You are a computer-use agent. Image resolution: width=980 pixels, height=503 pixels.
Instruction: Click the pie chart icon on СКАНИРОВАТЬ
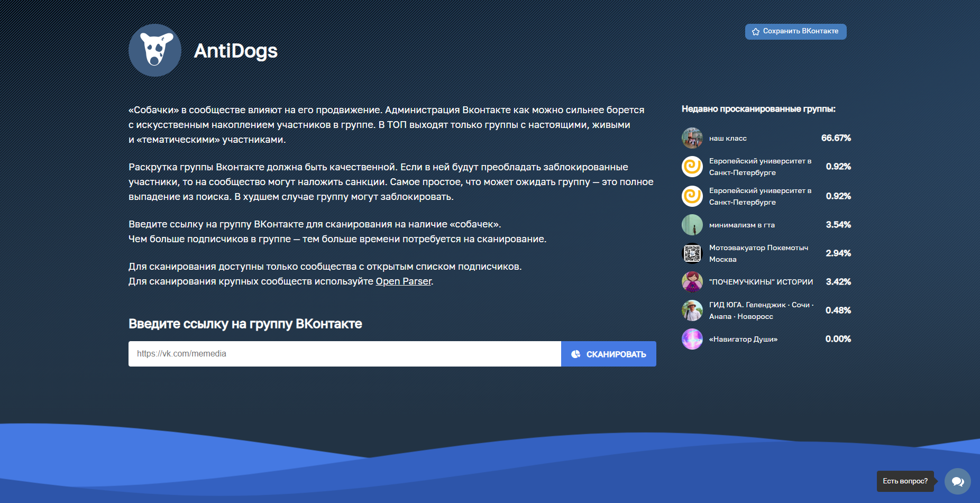pyautogui.click(x=576, y=354)
